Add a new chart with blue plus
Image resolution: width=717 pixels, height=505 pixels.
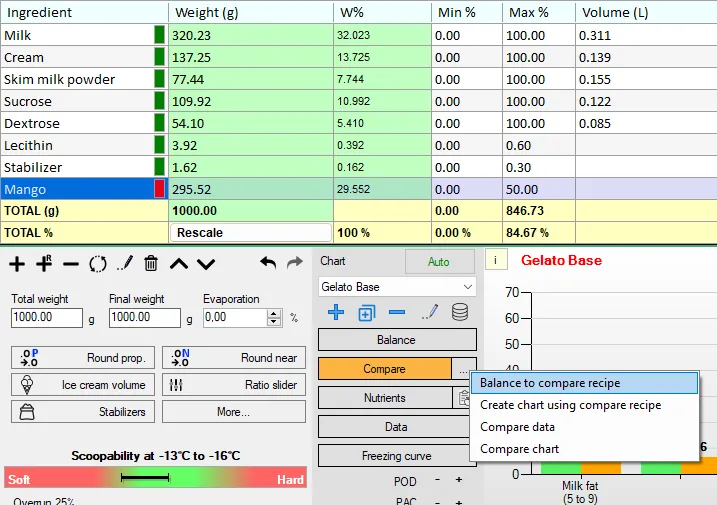(x=336, y=312)
